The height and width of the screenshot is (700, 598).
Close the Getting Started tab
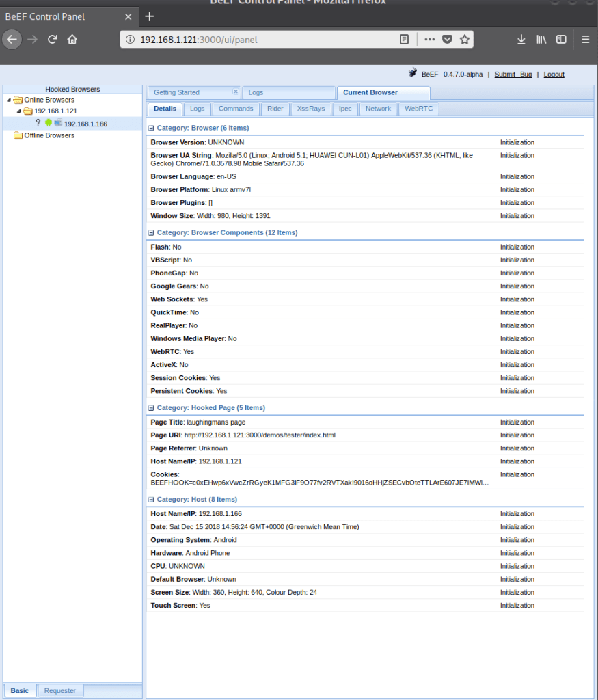tap(235, 92)
